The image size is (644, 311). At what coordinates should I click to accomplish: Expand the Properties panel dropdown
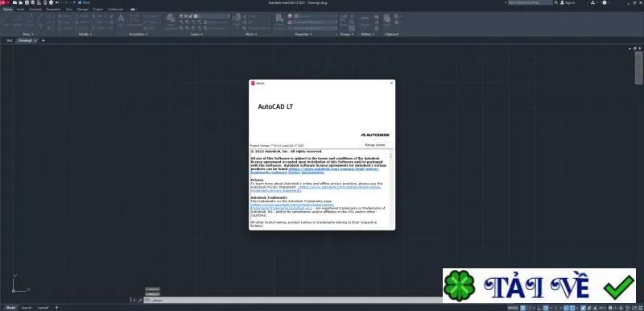click(303, 34)
